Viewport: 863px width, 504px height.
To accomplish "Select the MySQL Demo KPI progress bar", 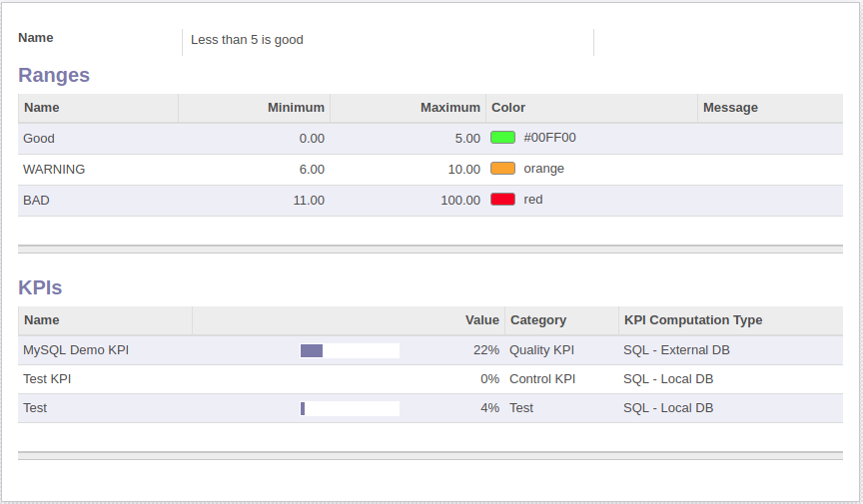I will 350,350.
